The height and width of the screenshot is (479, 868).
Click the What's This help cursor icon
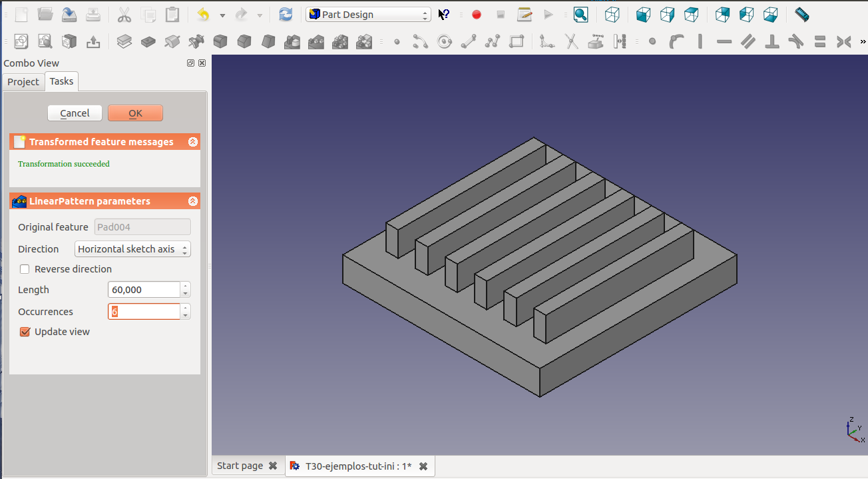pos(444,14)
